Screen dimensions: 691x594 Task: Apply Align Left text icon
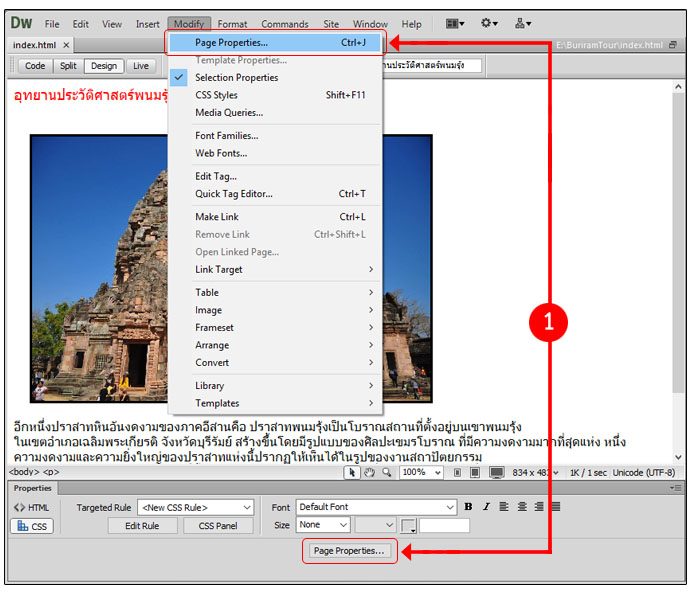tap(505, 507)
